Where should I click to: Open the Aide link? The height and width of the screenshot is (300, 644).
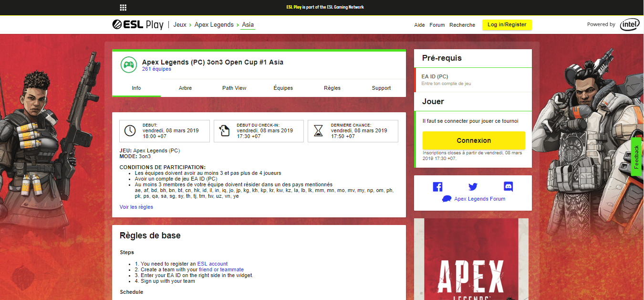click(x=419, y=25)
